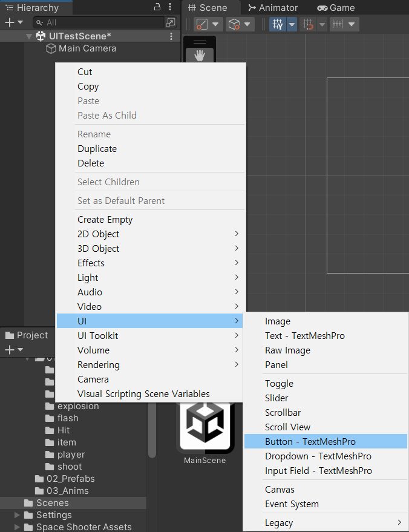The image size is (409, 532).
Task: Open the snap increment dropdown arrow
Action: point(352,24)
